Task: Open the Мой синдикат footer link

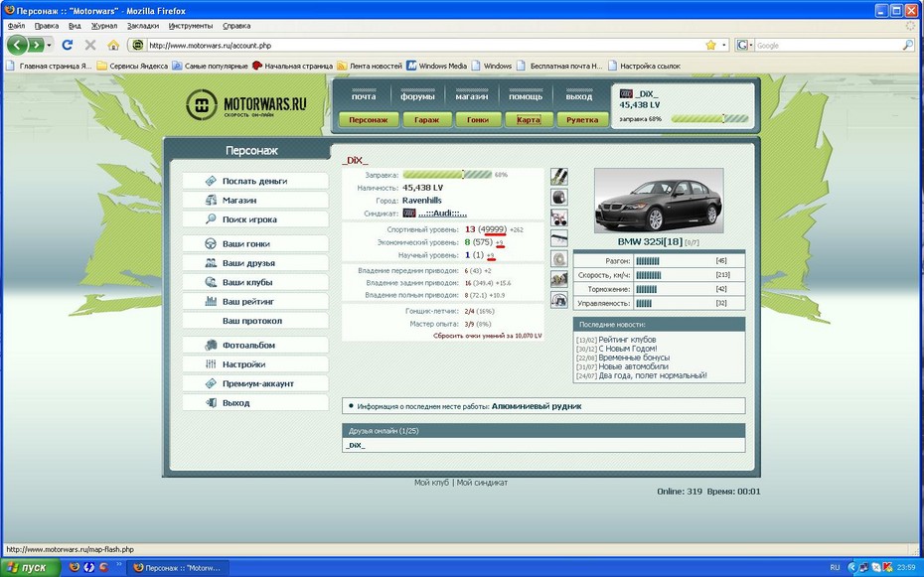Action: pos(482,483)
